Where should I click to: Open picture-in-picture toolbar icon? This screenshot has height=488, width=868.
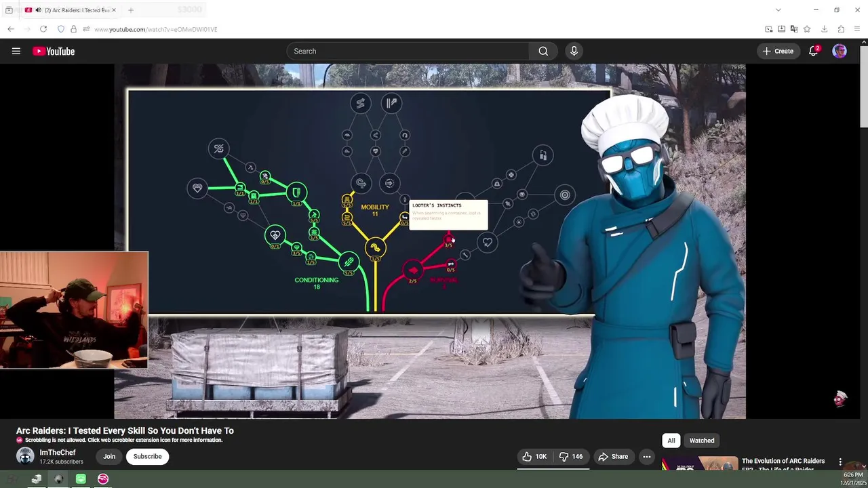pyautogui.click(x=768, y=29)
